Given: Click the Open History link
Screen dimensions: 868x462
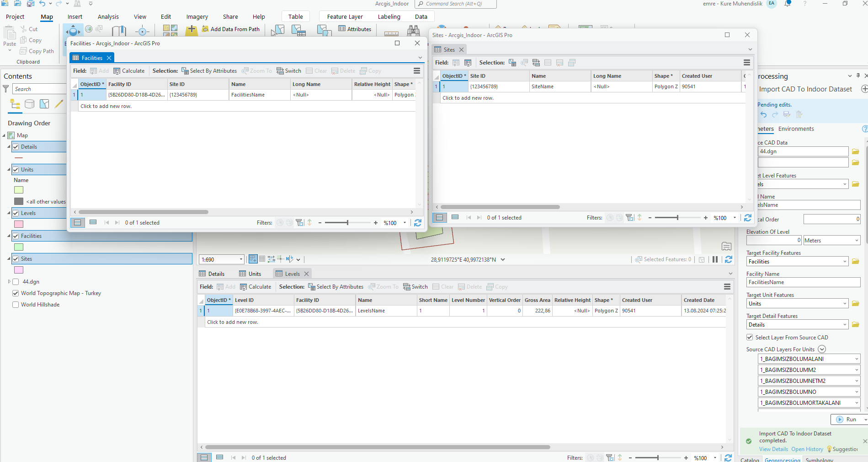Looking at the screenshot, I should pos(807,449).
